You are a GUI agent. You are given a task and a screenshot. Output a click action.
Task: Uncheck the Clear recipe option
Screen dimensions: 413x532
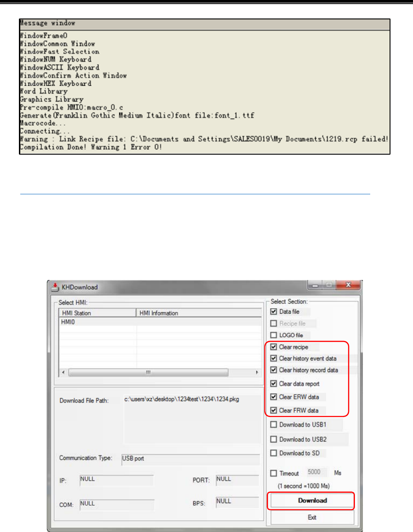click(274, 347)
